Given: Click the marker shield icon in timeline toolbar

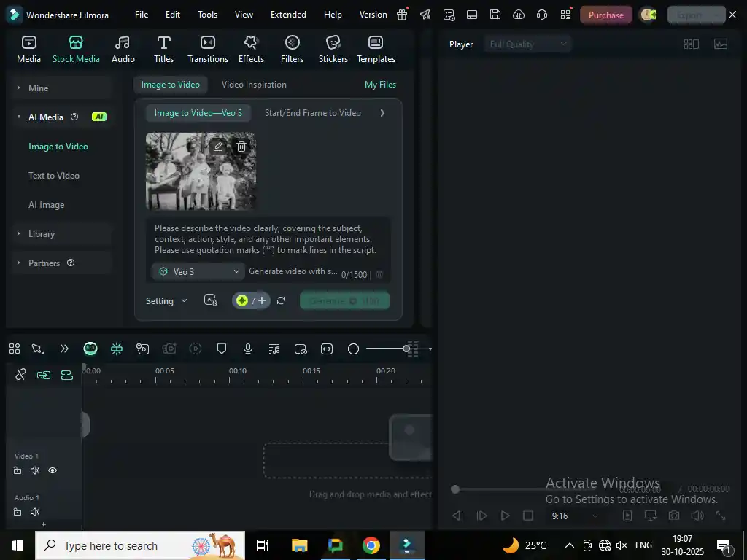Looking at the screenshot, I should point(222,349).
